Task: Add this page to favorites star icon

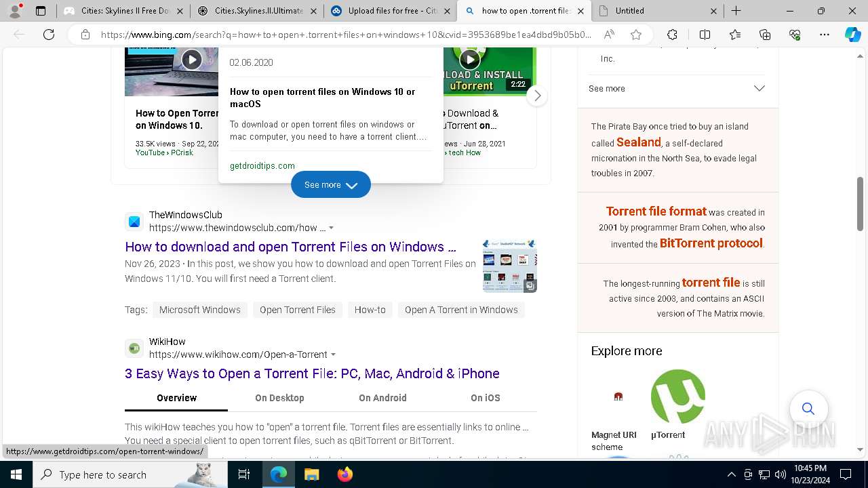Action: click(636, 35)
